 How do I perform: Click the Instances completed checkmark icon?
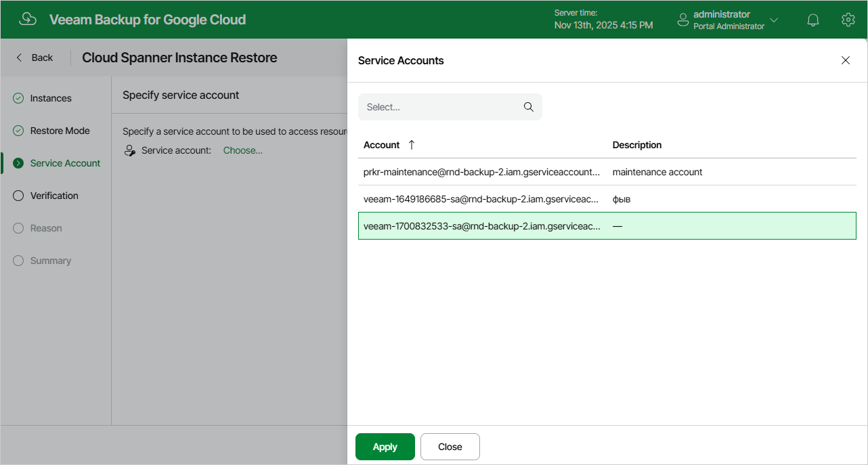[x=18, y=98]
